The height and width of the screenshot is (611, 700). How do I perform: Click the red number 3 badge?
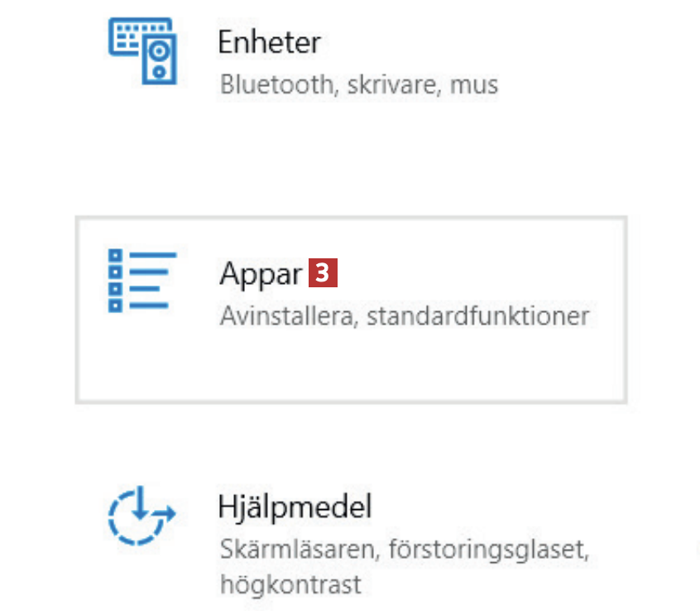click(x=324, y=273)
